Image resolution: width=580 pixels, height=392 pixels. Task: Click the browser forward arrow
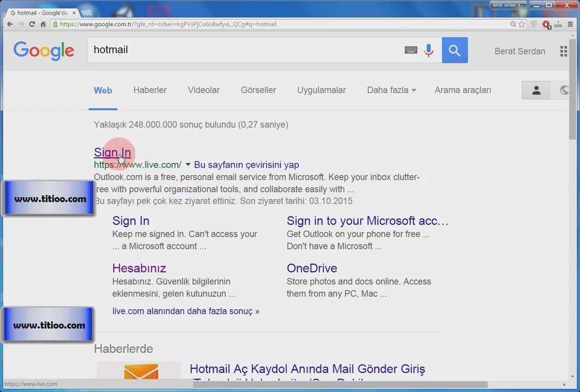coord(21,24)
